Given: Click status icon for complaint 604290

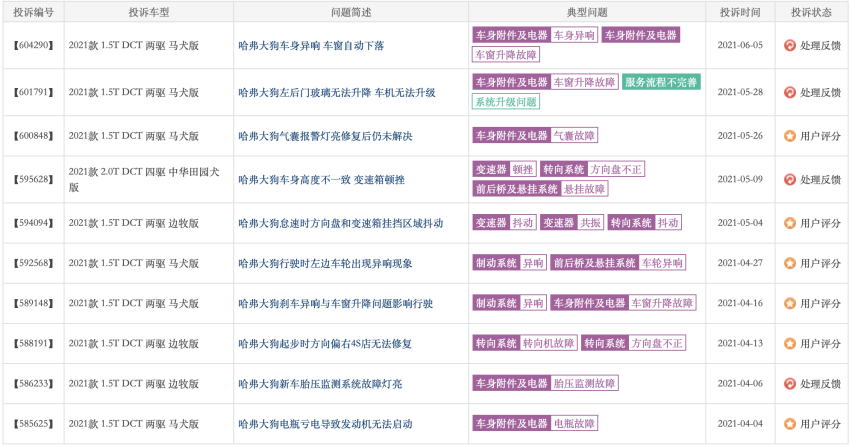Looking at the screenshot, I should [790, 46].
